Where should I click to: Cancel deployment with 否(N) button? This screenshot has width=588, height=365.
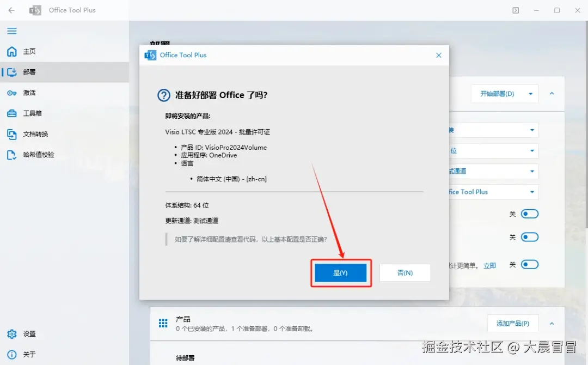(x=405, y=273)
